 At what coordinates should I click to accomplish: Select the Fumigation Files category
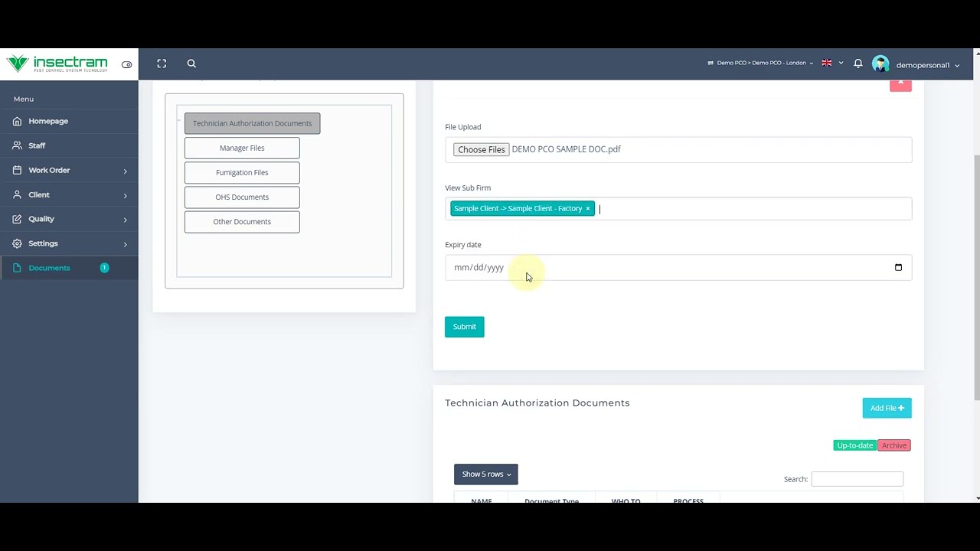[x=242, y=172]
